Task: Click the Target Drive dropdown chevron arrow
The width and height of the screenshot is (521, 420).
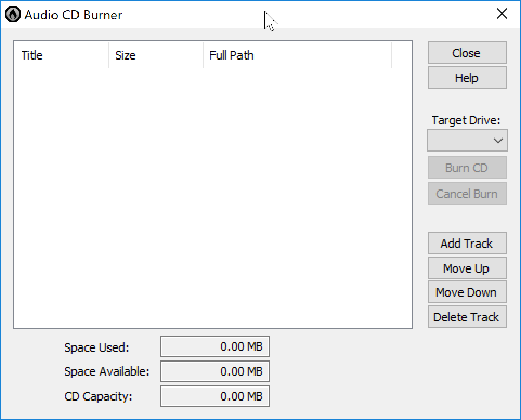Action: tap(498, 140)
